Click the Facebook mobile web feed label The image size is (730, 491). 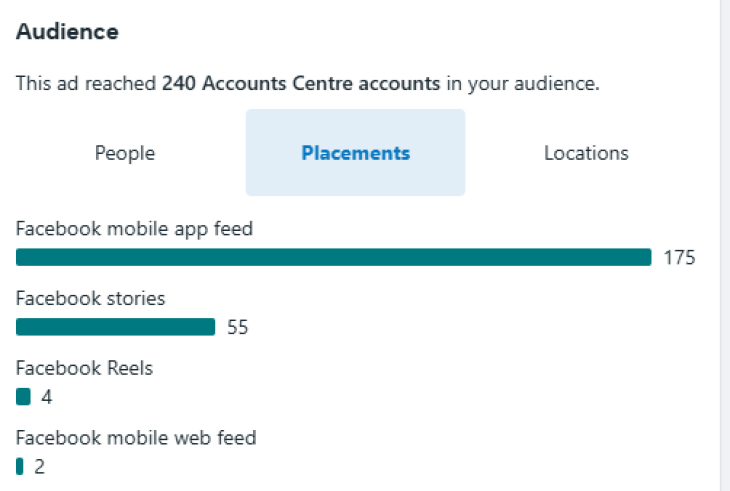(x=136, y=438)
